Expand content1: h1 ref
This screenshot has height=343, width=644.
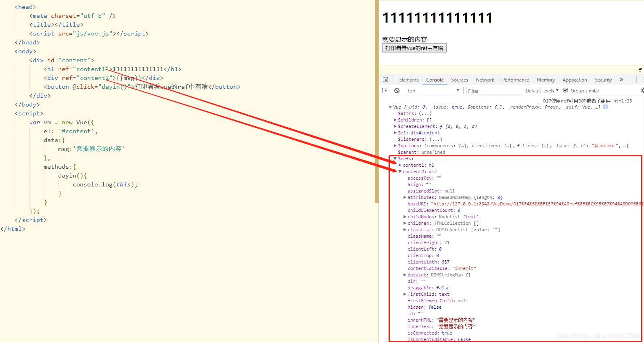click(400, 165)
